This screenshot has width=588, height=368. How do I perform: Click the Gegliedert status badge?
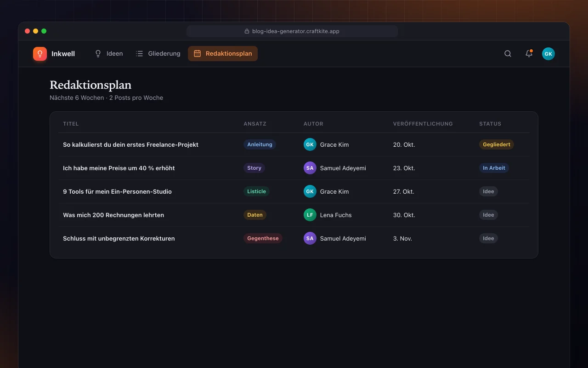coord(497,144)
